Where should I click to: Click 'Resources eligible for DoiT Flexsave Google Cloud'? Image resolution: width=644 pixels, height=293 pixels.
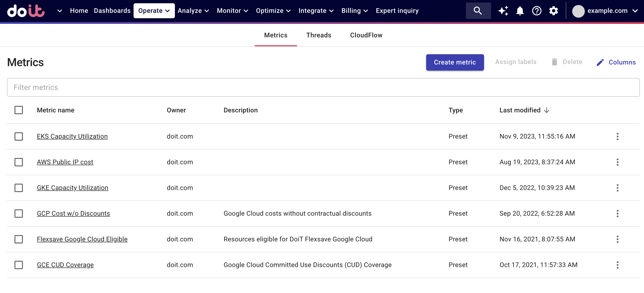click(298, 239)
